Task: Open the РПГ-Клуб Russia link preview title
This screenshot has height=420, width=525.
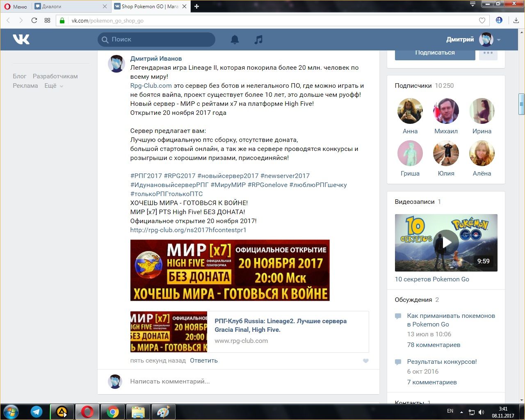Action: [281, 325]
